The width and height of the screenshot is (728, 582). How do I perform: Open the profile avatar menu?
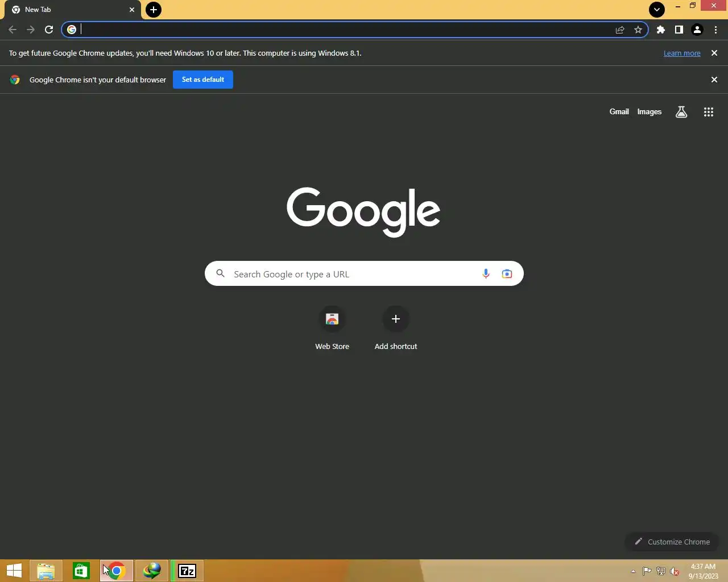click(697, 30)
